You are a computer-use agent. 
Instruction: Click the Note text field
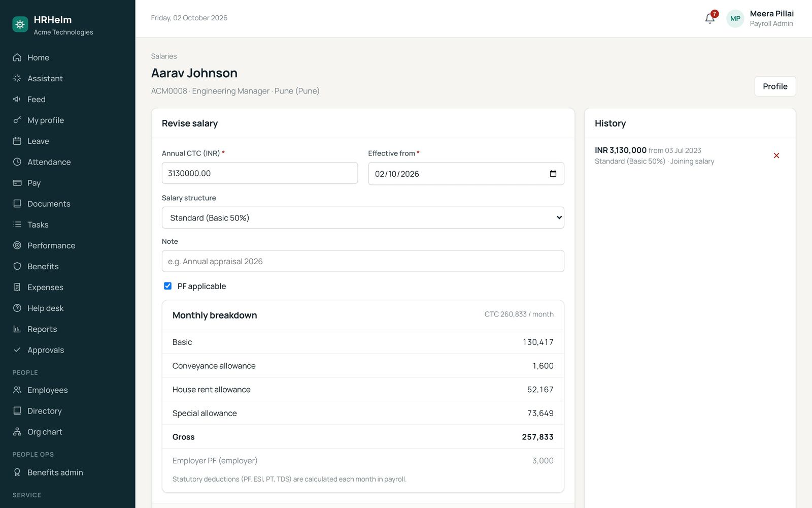coord(363,261)
